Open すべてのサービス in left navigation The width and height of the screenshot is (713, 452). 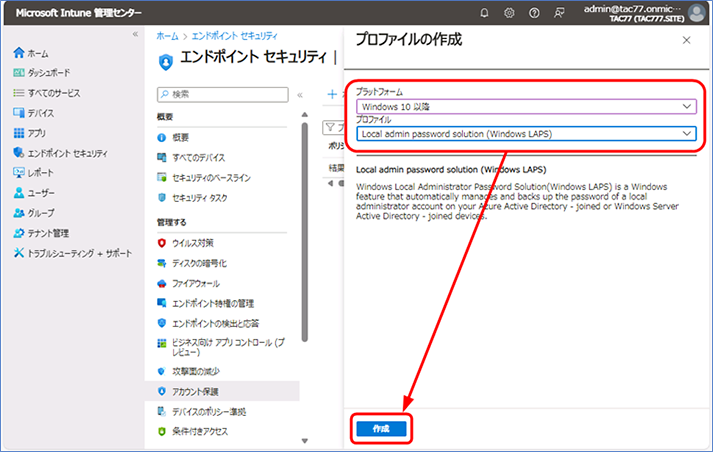[46, 93]
